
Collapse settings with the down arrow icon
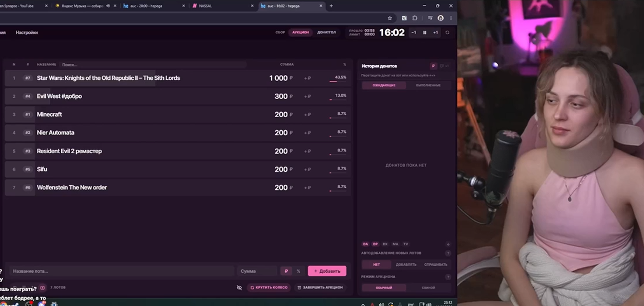click(x=448, y=244)
